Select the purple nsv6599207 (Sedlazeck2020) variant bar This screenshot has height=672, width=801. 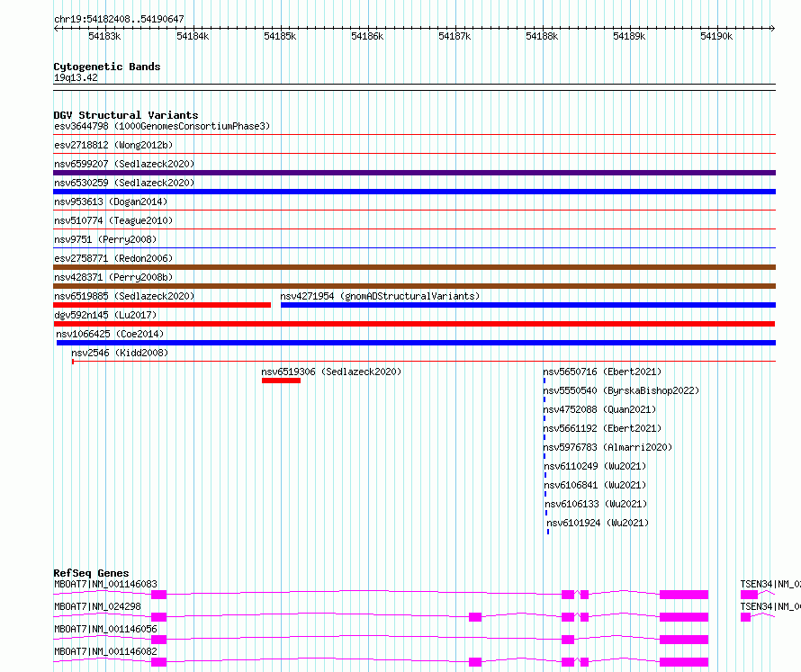point(414,173)
